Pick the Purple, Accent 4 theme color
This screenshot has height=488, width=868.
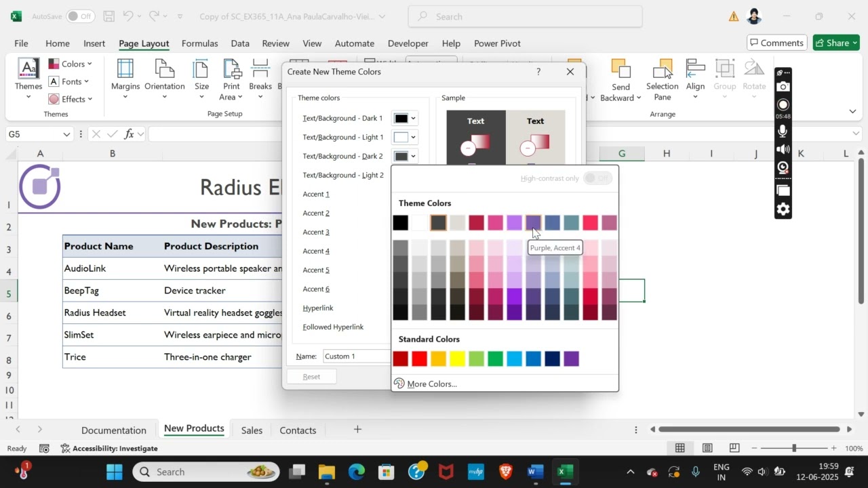[x=533, y=222]
